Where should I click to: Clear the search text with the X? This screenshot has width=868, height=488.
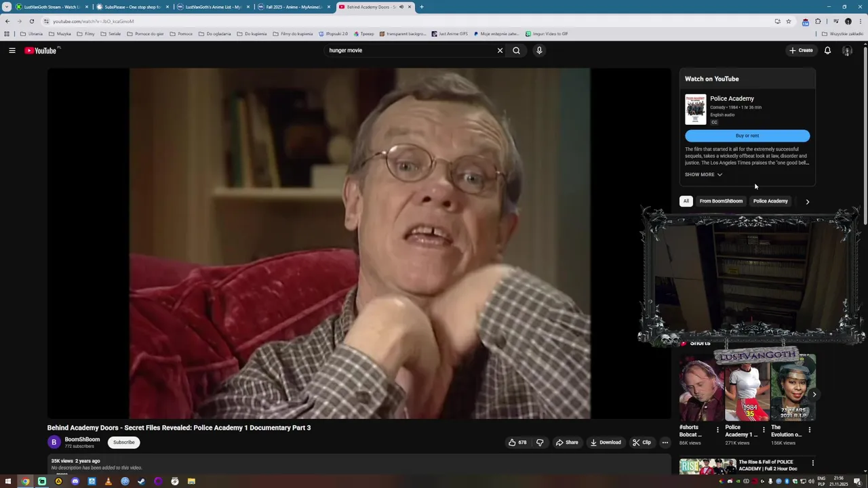(x=500, y=50)
